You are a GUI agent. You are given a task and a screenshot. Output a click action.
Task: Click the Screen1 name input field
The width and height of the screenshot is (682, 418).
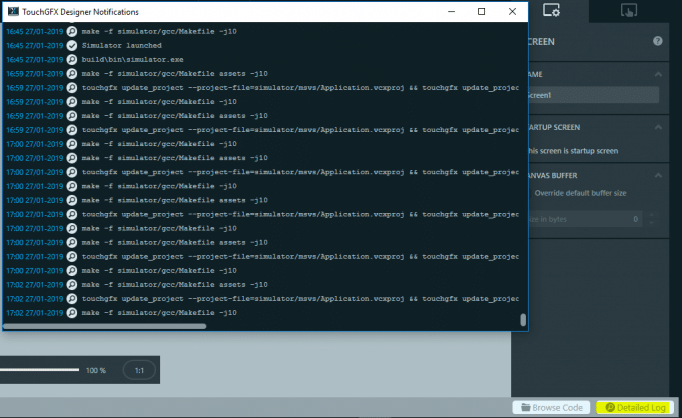(x=592, y=94)
